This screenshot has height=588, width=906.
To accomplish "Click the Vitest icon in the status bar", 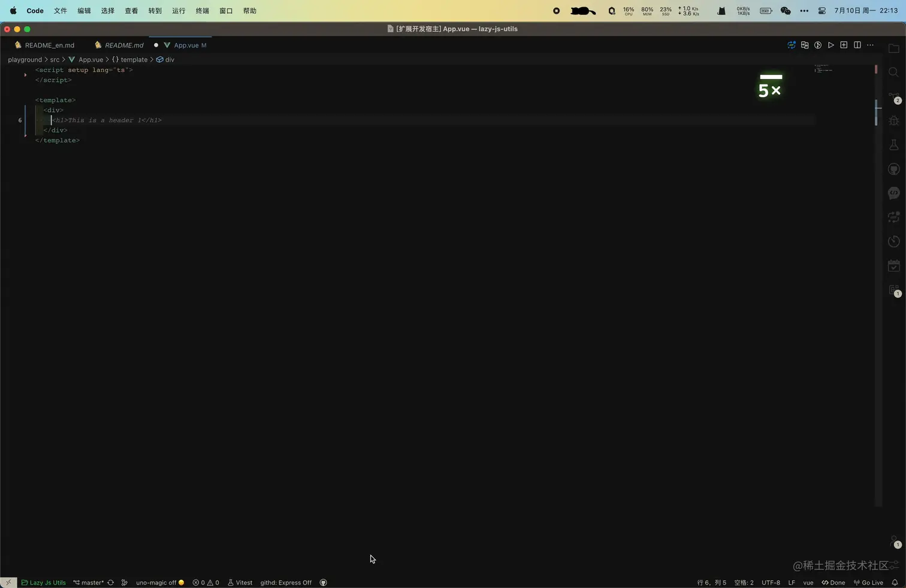I will pos(240,582).
